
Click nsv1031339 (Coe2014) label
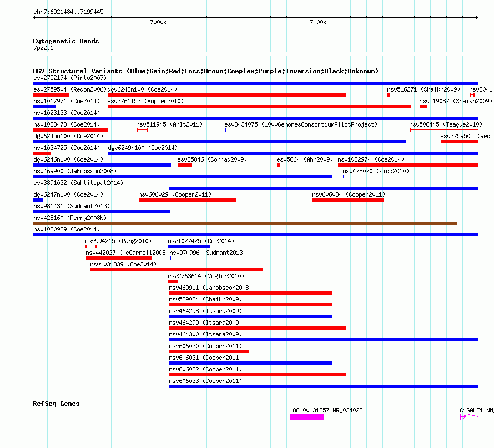(123, 264)
